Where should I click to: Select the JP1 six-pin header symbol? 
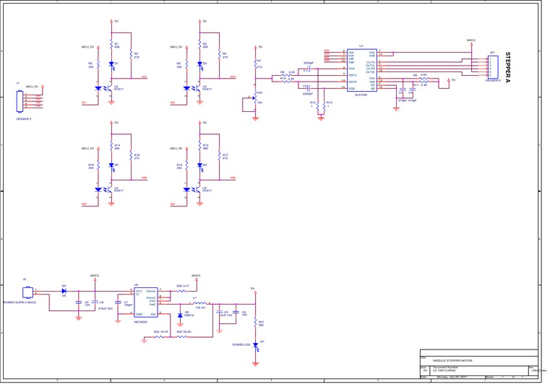pyautogui.click(x=493, y=67)
